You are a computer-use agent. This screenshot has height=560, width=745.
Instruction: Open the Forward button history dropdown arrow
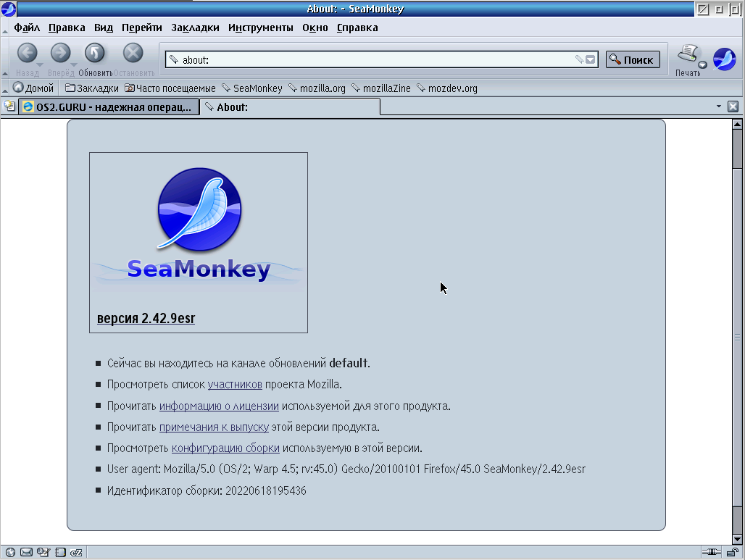pyautogui.click(x=74, y=64)
